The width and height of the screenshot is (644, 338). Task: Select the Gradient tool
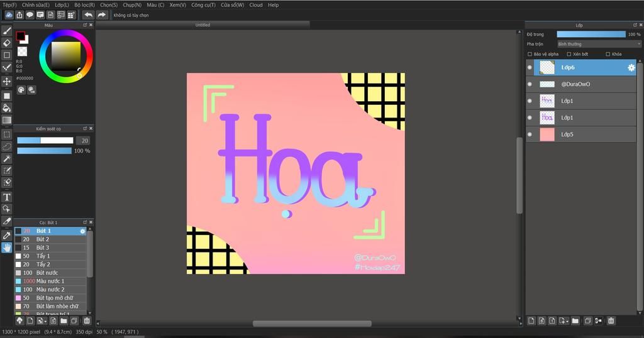[6, 120]
